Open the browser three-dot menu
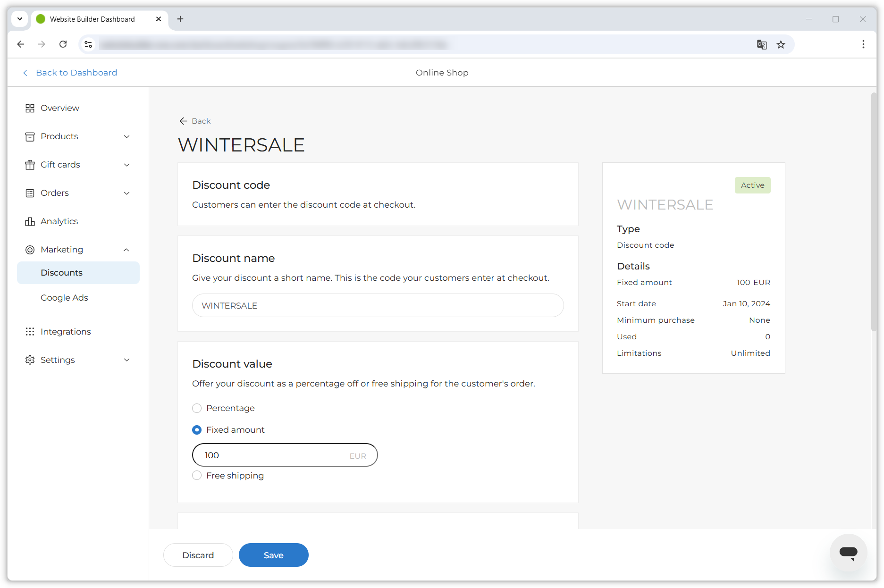The image size is (884, 588). (863, 44)
